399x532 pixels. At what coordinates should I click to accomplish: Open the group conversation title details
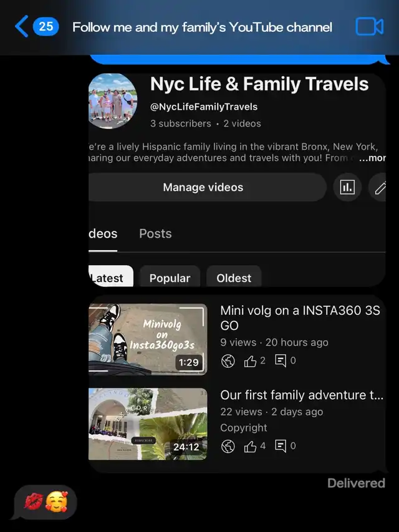pos(202,27)
